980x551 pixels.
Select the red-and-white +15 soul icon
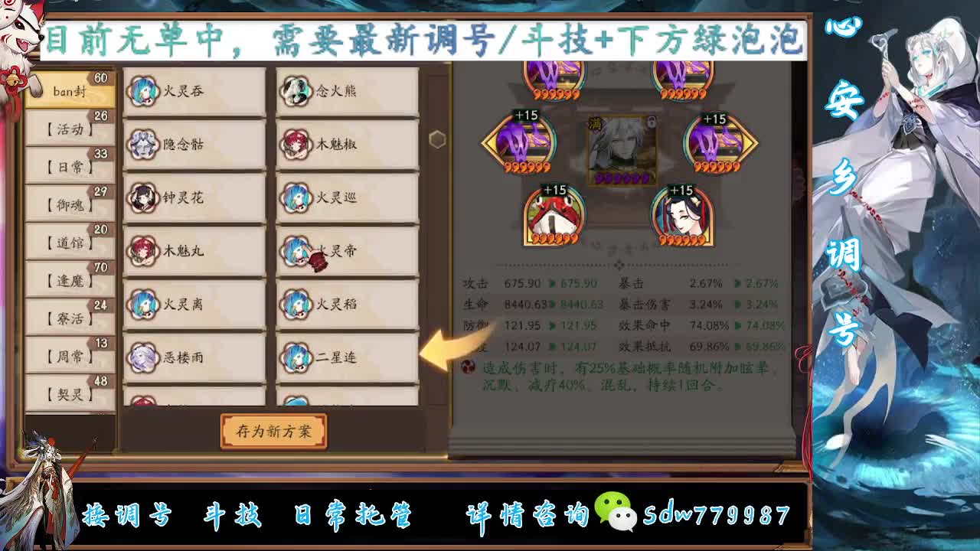coord(554,216)
